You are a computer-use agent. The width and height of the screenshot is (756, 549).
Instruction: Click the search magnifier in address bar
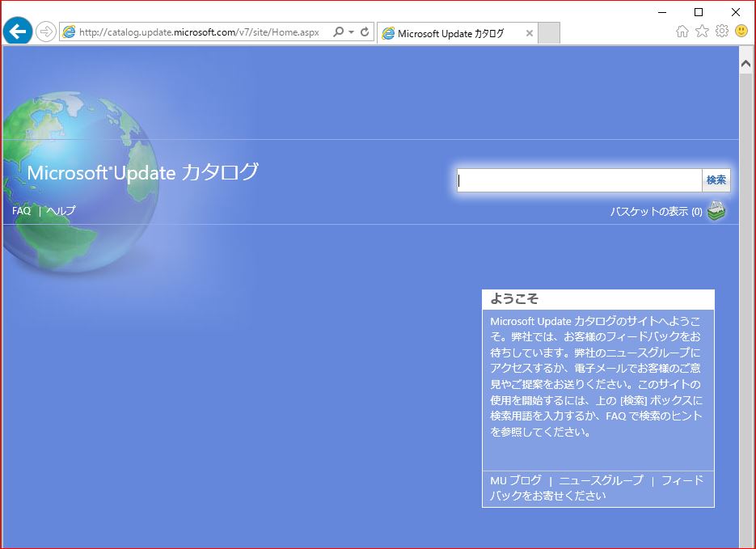click(x=339, y=32)
